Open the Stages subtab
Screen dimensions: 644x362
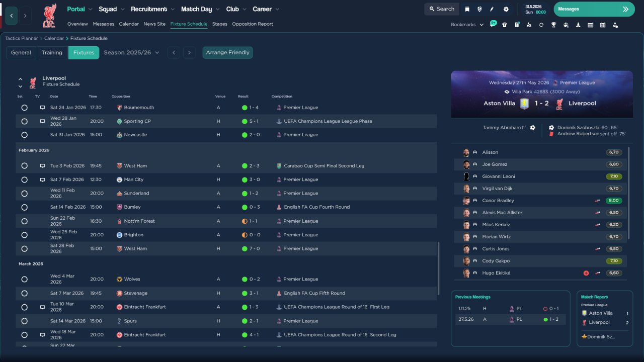[220, 24]
